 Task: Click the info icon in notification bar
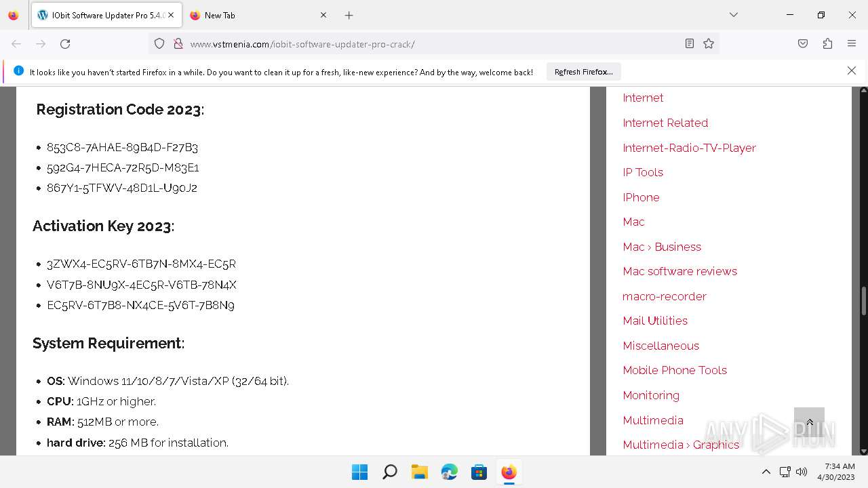(x=18, y=70)
